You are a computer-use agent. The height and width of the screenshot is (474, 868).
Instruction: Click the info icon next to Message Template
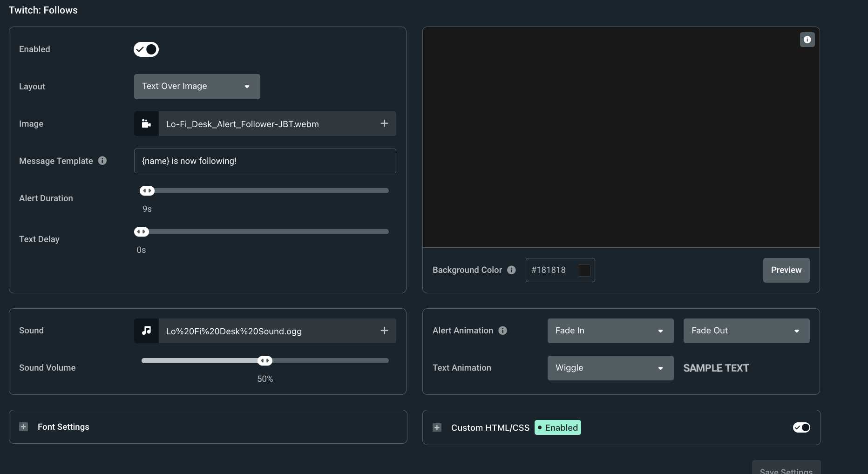coord(102,161)
